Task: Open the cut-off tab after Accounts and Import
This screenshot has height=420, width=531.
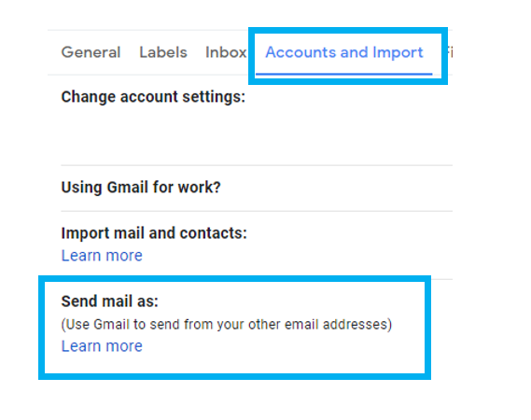Action: click(x=449, y=52)
